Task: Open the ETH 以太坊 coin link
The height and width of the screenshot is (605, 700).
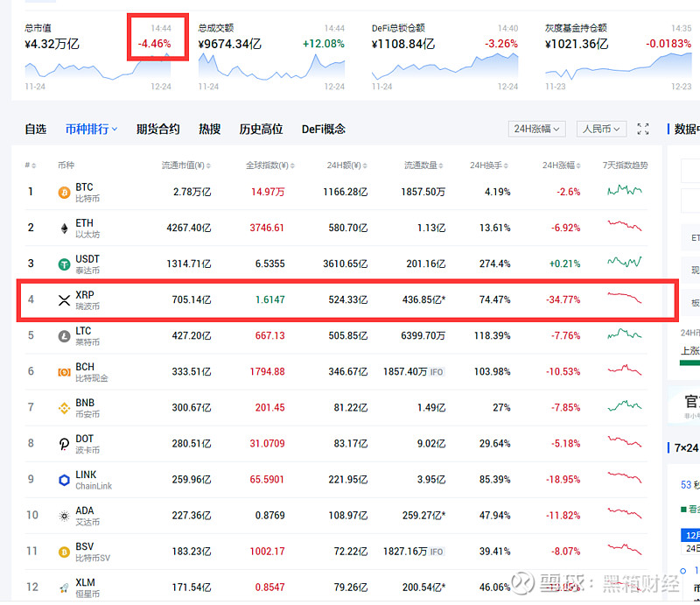Action: 87,229
